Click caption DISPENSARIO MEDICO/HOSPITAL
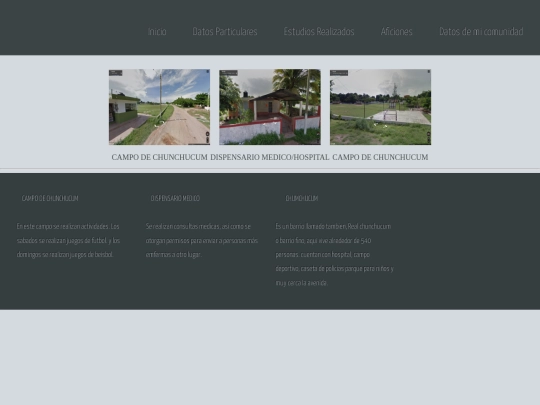Viewport: 540px width, 405px height. point(270,157)
